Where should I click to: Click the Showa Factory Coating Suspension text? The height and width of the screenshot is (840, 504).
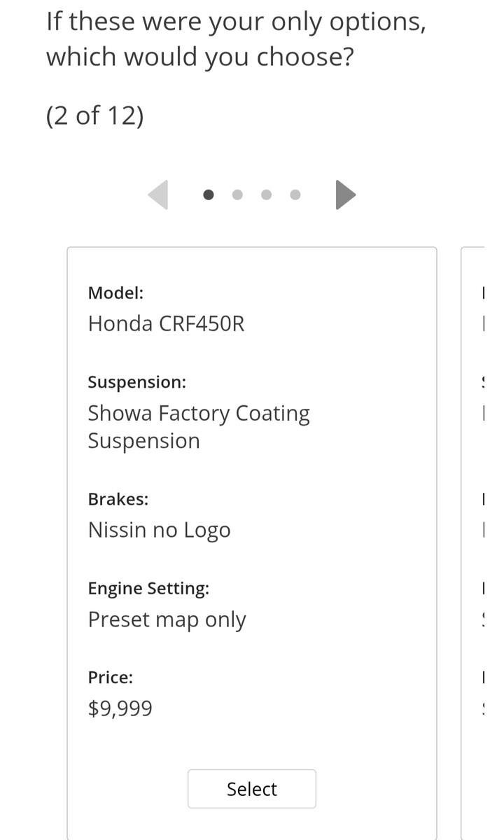tap(199, 426)
